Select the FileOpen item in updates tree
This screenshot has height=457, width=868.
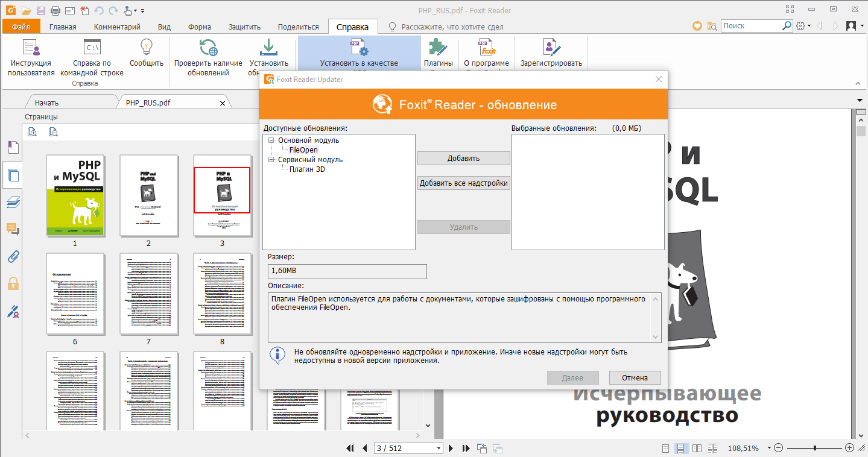303,150
